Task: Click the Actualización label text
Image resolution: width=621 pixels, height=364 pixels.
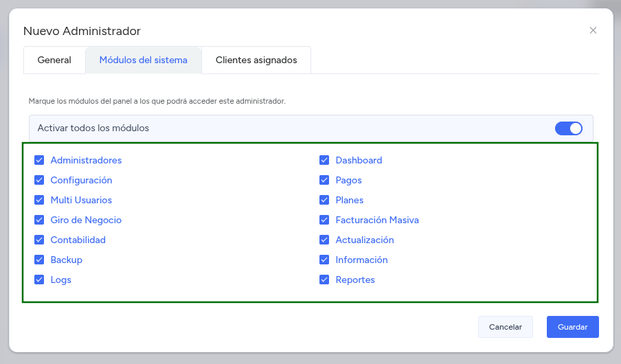Action: coord(365,240)
